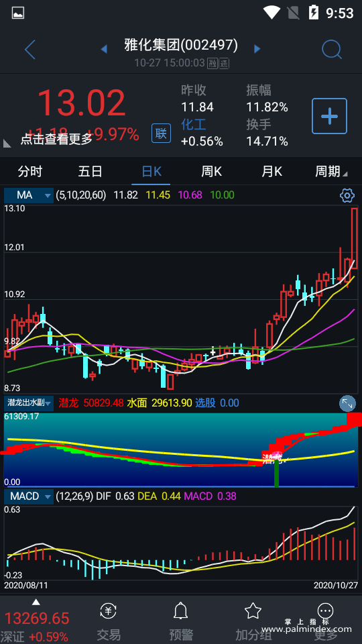The height and width of the screenshot is (644, 362).
Task: Tap the DIF value 0.63
Action: [125, 496]
